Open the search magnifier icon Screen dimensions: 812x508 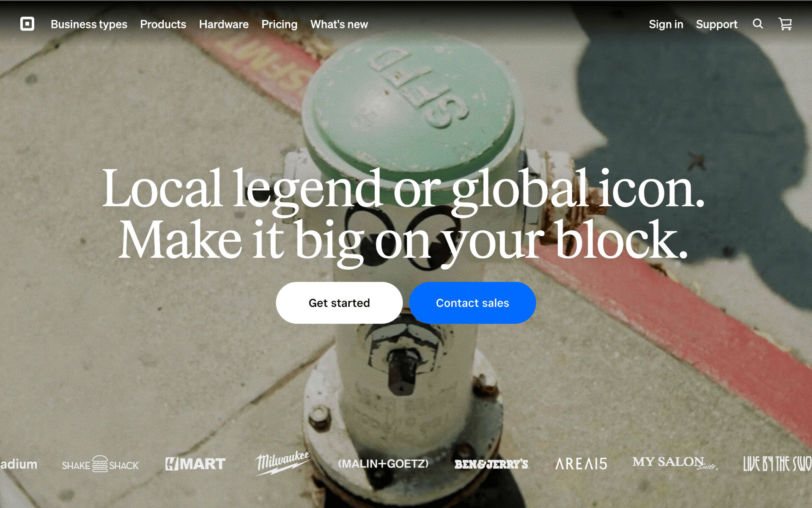click(x=757, y=24)
